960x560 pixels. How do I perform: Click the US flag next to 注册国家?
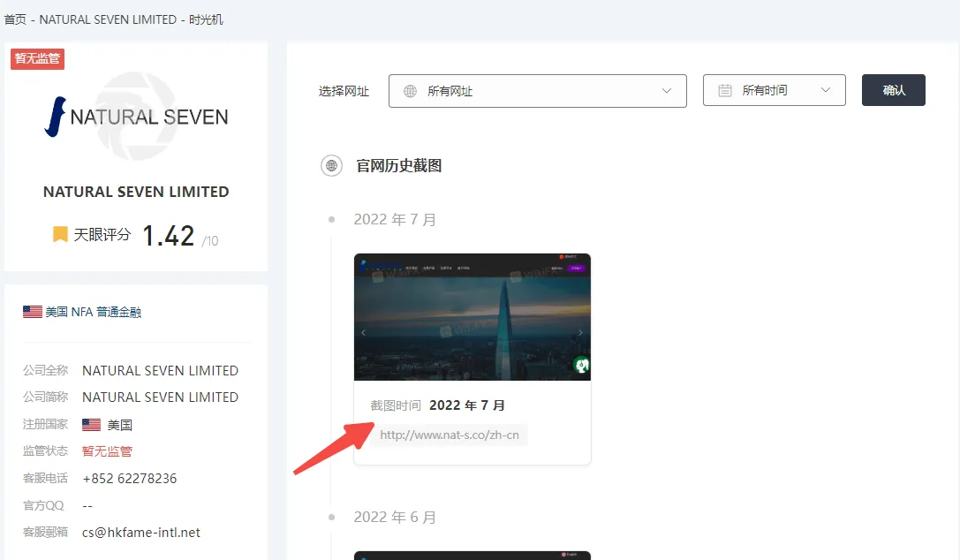(x=91, y=425)
